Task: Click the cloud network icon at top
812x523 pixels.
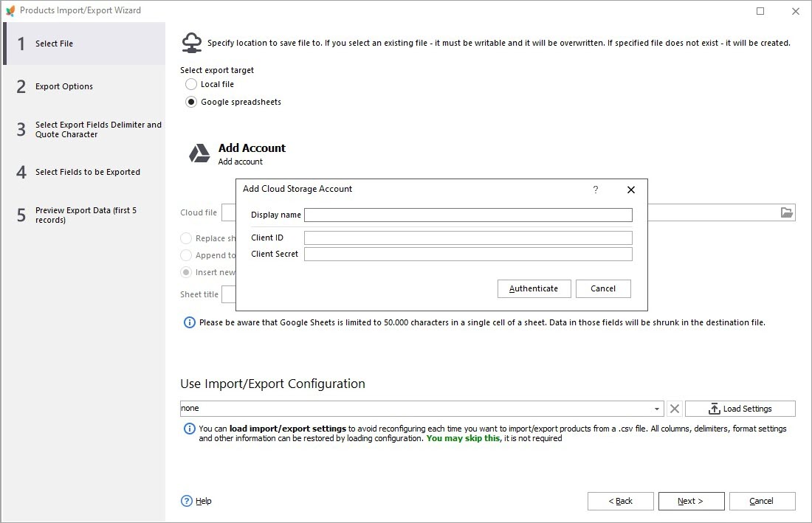Action: [192, 43]
